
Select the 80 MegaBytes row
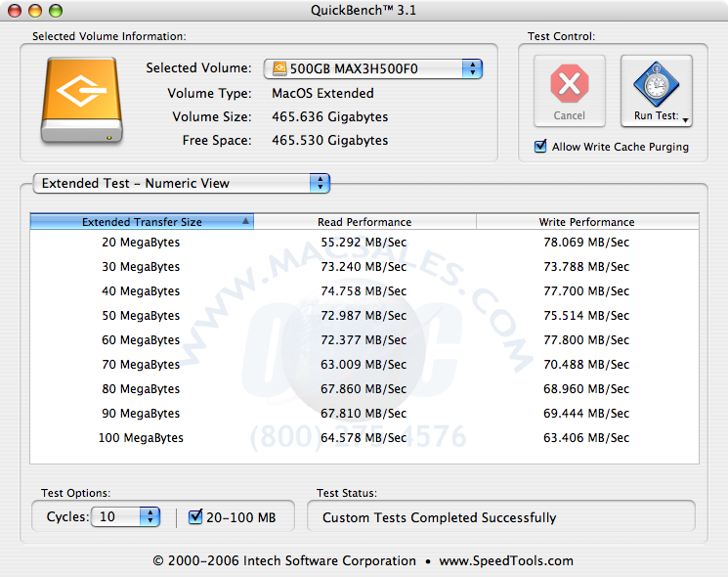pyautogui.click(x=364, y=389)
